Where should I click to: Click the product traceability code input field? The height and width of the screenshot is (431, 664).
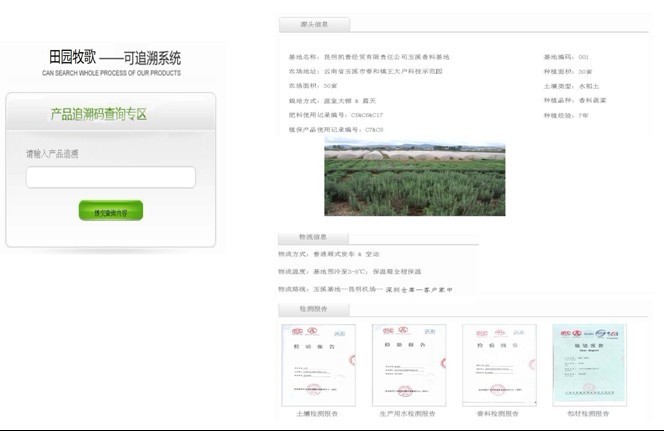point(111,177)
